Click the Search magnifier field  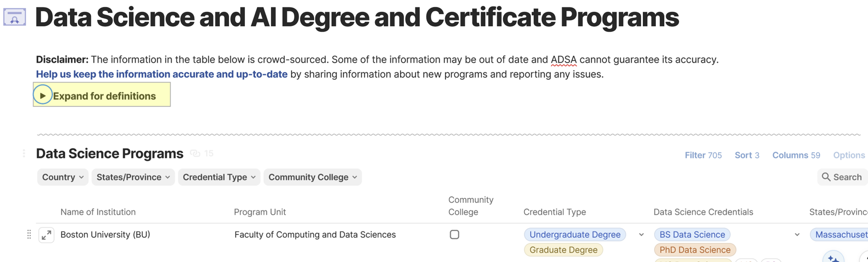pos(842,177)
